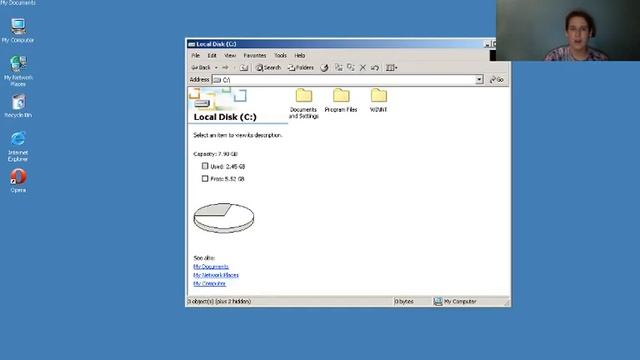Click the My Network Places link

[x=216, y=275]
